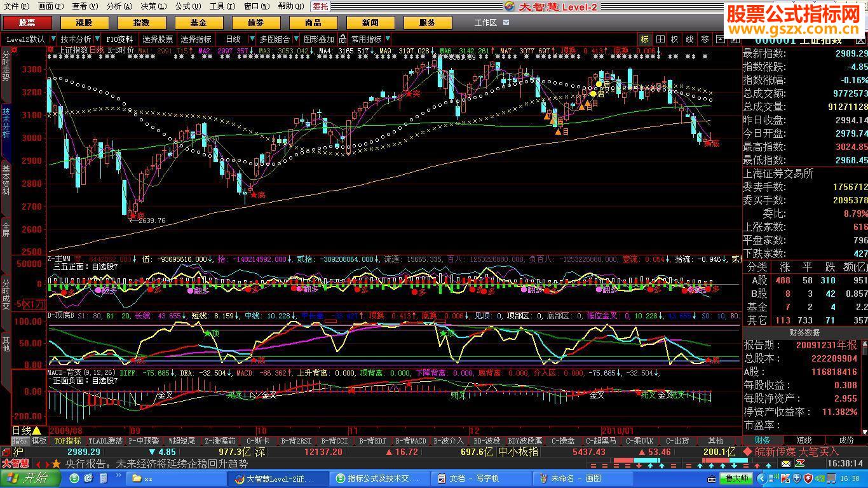Expand the 日线 period dropdown arrow

(252, 39)
